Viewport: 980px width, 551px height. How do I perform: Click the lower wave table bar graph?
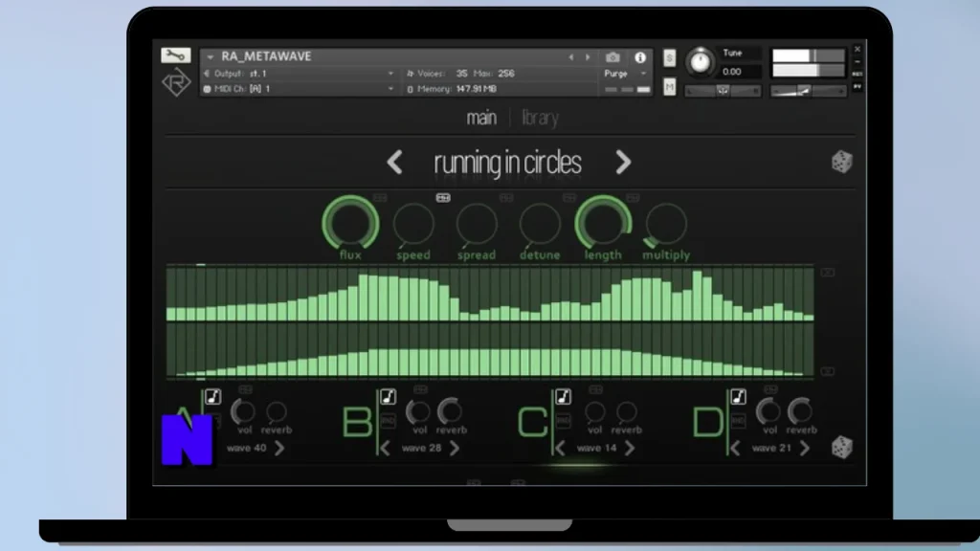click(x=490, y=350)
